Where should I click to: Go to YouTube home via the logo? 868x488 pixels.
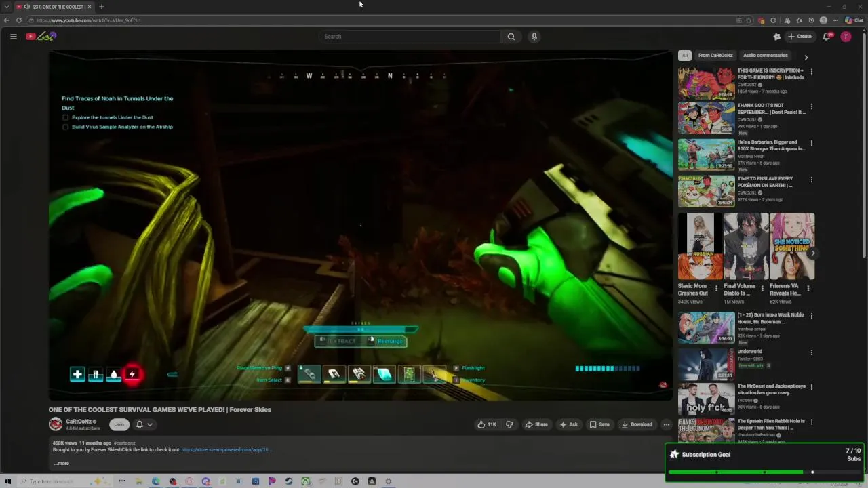41,37
